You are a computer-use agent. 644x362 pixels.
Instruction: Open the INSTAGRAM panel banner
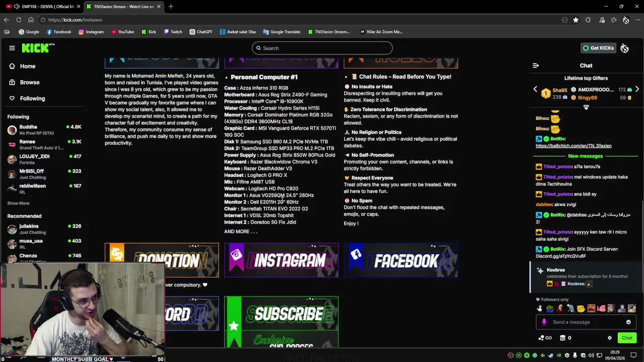(x=281, y=260)
